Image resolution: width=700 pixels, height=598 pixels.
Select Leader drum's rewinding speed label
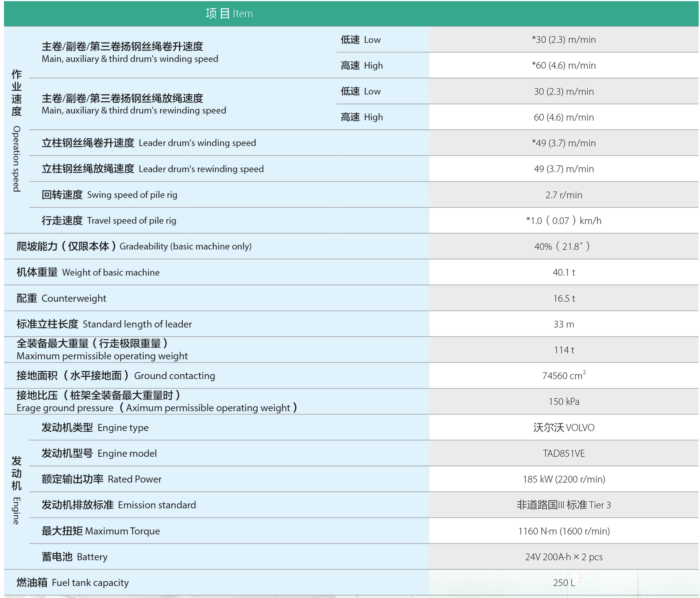point(153,169)
